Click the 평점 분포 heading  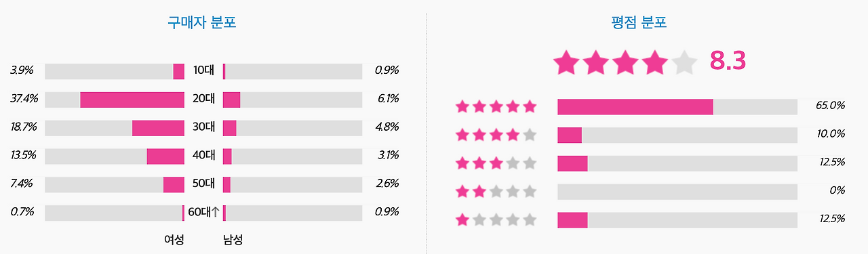tap(639, 22)
